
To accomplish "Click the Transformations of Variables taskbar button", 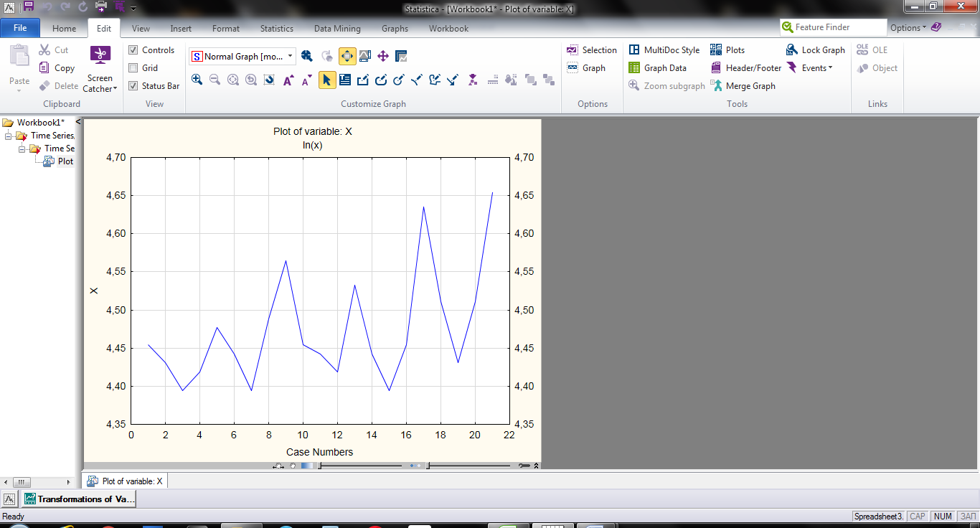I will [x=78, y=499].
